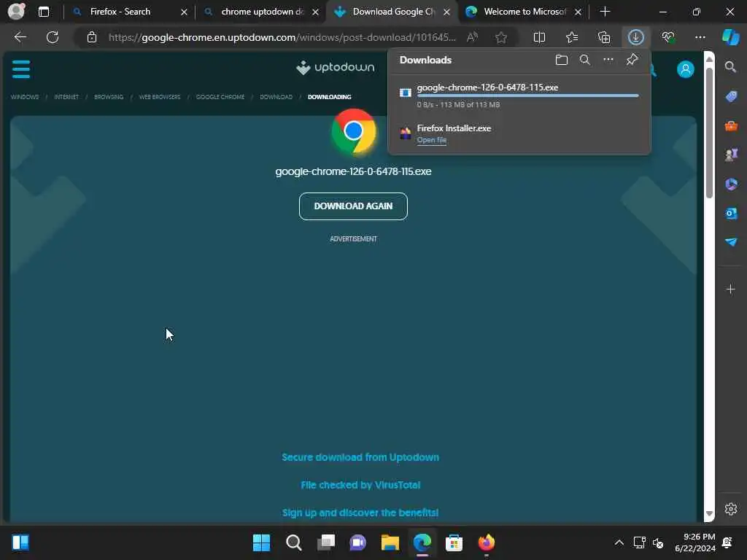Open sidebar Search icon
Viewport: 747px width, 560px height.
730,67
